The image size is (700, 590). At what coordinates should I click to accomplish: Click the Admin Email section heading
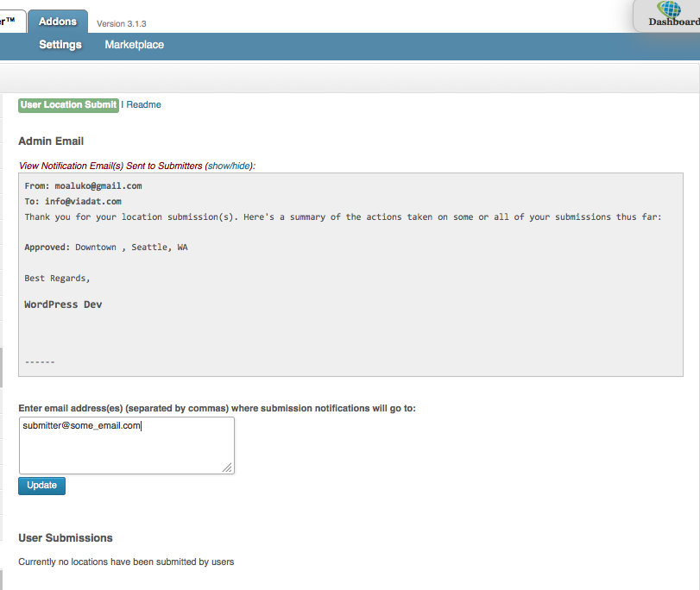tap(51, 141)
